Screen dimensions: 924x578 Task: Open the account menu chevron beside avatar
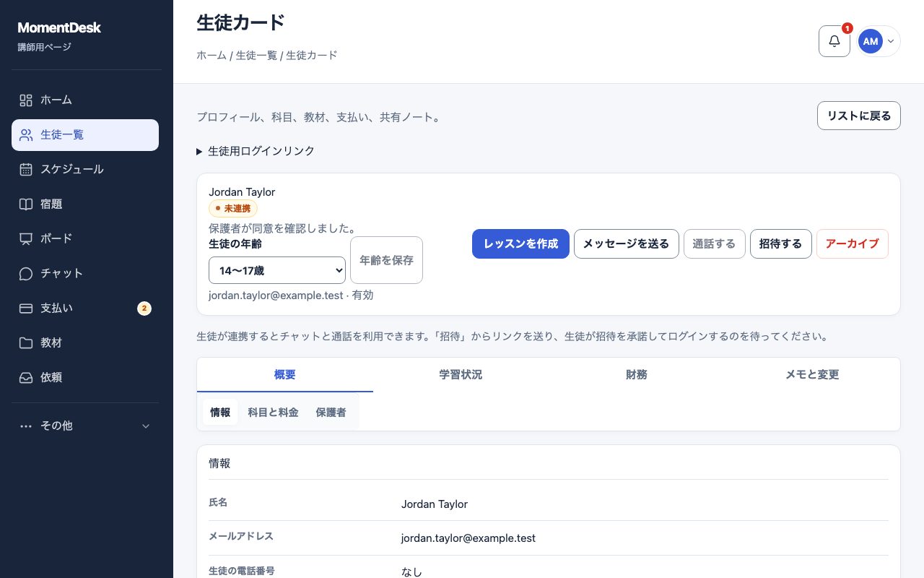[891, 41]
